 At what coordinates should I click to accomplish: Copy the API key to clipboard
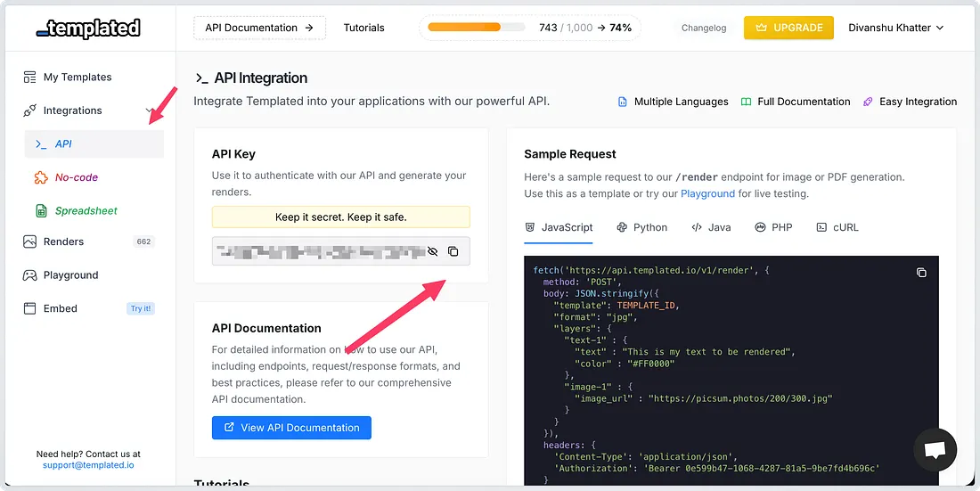point(453,251)
